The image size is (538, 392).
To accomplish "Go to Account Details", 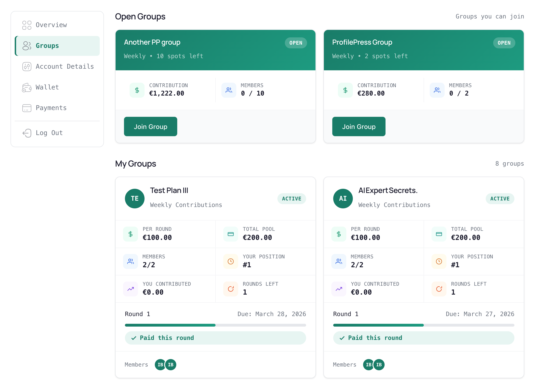I will 57,66.
